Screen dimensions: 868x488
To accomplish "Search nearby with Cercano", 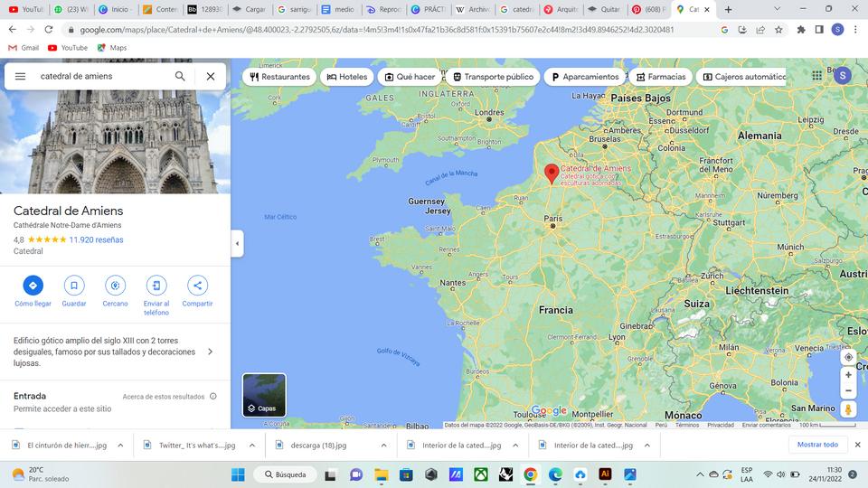I will point(115,286).
